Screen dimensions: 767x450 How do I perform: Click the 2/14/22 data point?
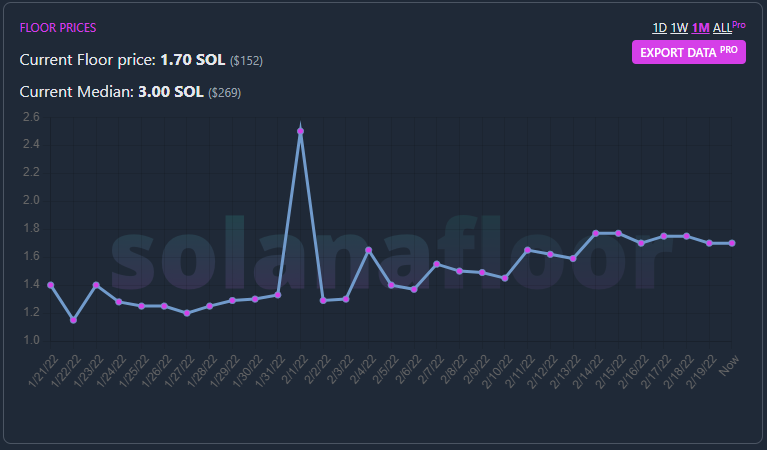pyautogui.click(x=596, y=233)
